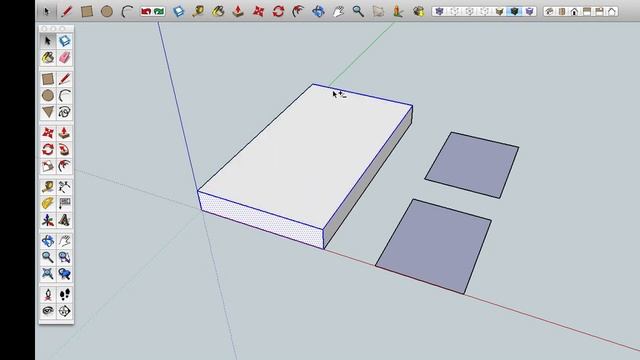Screen dimensions: 640x360
Task: Select the Text label tool
Action: pyautogui.click(x=64, y=203)
